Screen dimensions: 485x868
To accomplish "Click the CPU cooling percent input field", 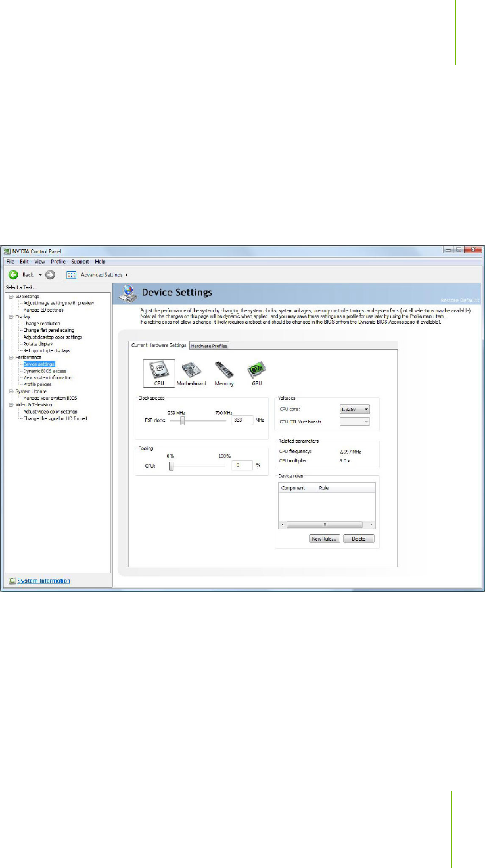I will tap(242, 466).
